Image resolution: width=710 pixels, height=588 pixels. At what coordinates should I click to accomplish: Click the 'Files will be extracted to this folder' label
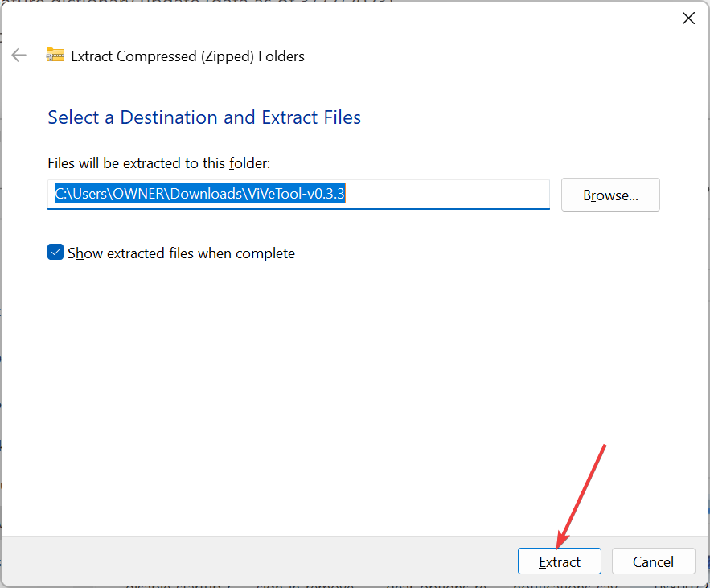click(x=158, y=163)
